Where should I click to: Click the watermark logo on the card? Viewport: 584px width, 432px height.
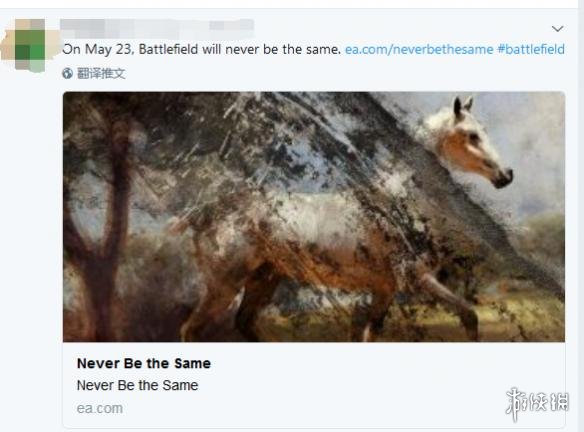(x=537, y=404)
